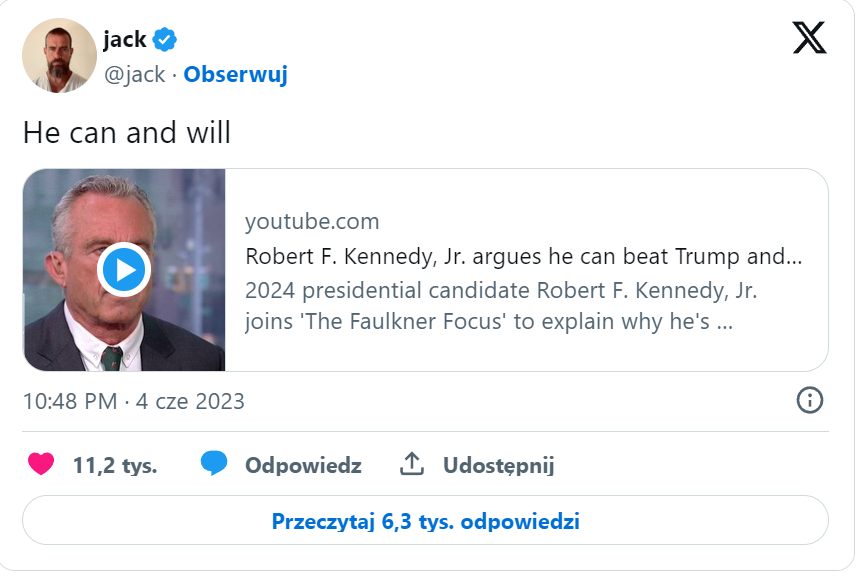
Task: Click the X logo icon
Action: click(809, 38)
